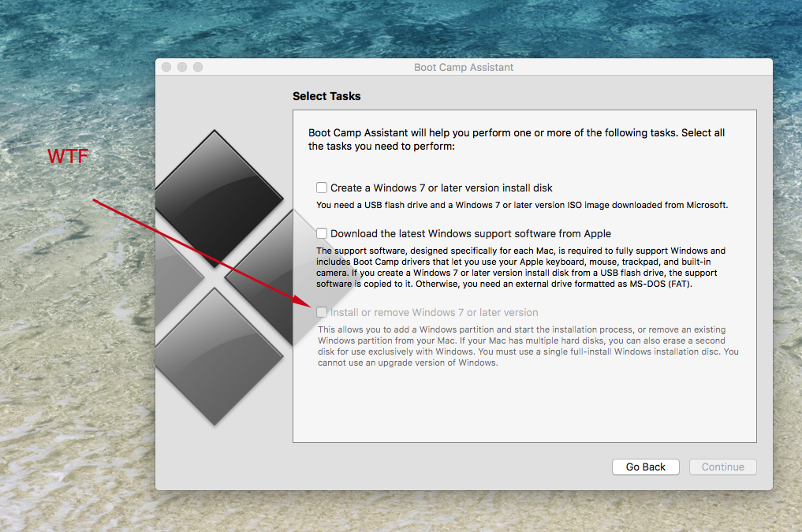Zoom the Boot Camp Assistant window
Image resolution: width=802 pixels, height=532 pixels.
pyautogui.click(x=198, y=67)
